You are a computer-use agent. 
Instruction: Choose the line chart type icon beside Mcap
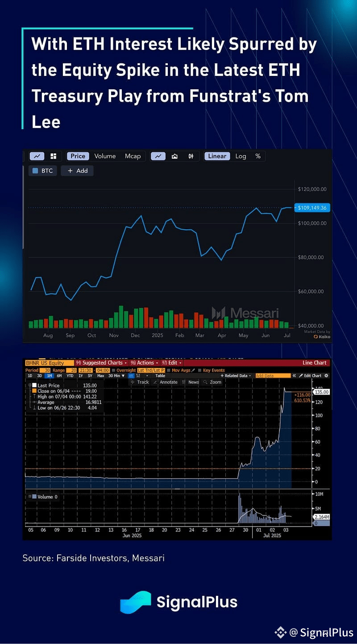pyautogui.click(x=158, y=156)
